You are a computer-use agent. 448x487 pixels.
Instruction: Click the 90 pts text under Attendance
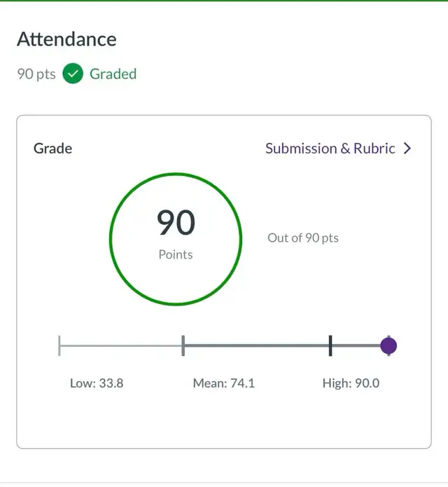coord(36,74)
